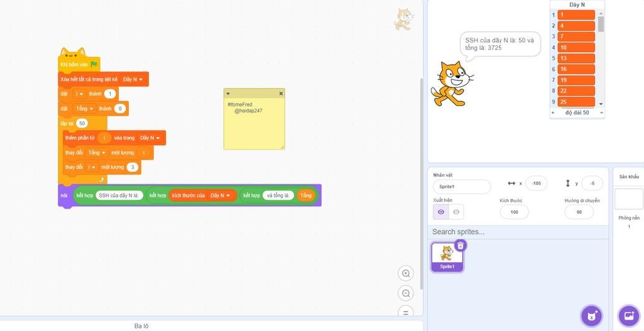Click the comment text #ItsmeFred

tap(240, 104)
